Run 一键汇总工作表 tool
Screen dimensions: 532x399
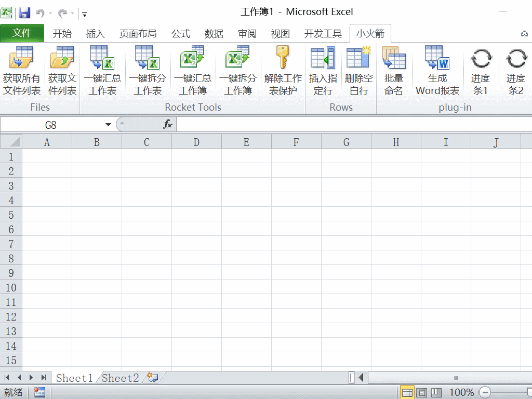pos(102,71)
